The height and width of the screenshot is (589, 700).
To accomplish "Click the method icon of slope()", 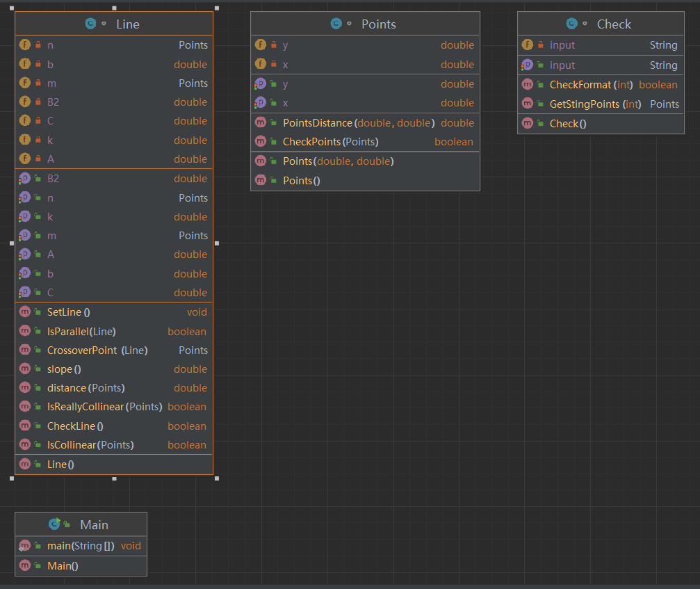I will (25, 369).
